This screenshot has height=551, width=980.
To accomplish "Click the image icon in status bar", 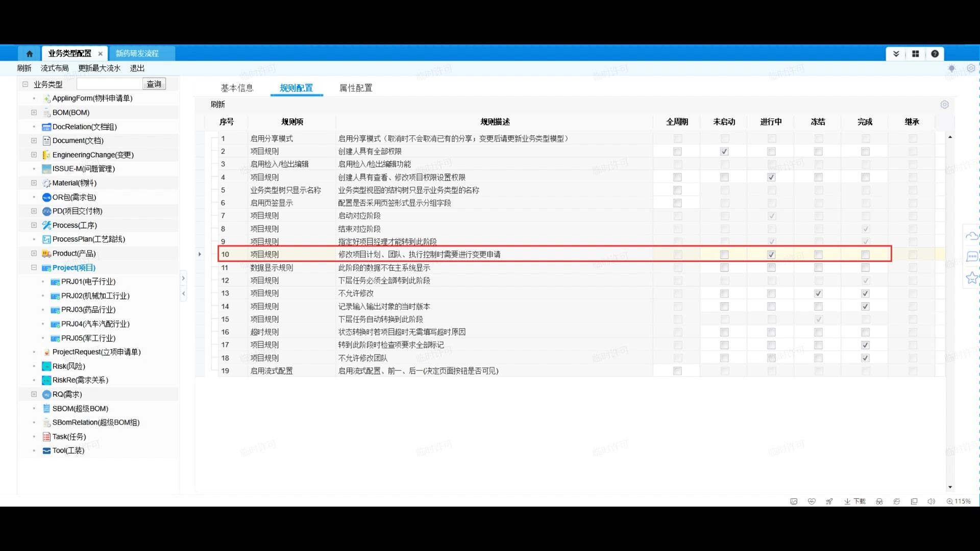I will pos(794,502).
